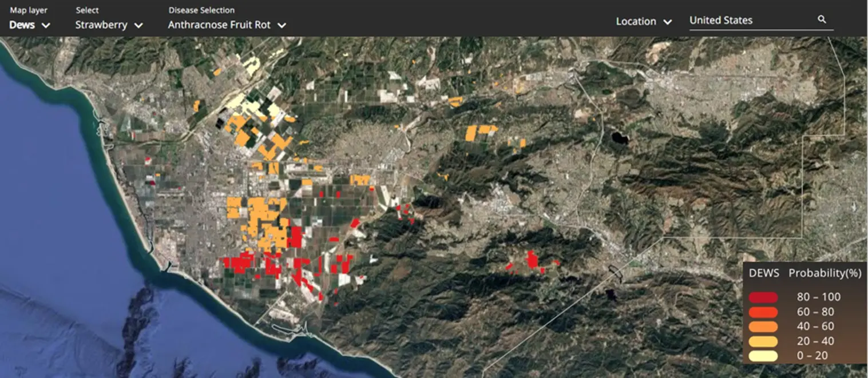Click the pale yellow 0–20 legend swatch
The image size is (868, 378).
763,356
